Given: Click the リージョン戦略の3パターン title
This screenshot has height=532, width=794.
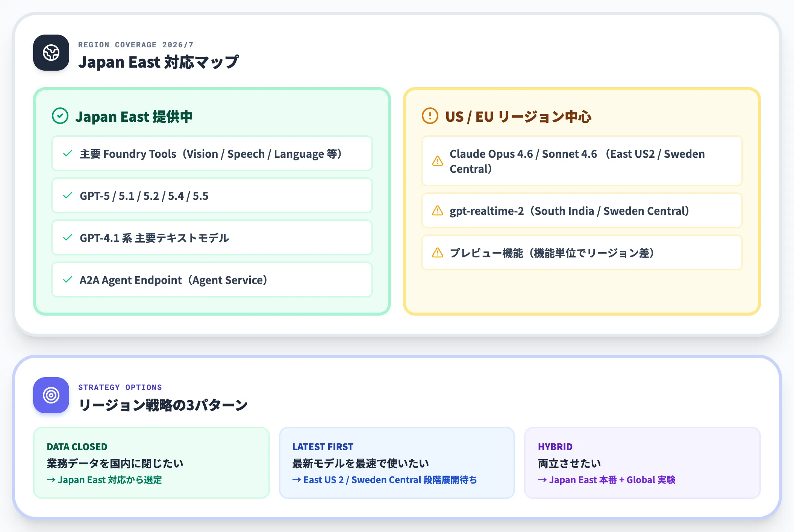Looking at the screenshot, I should point(163,405).
